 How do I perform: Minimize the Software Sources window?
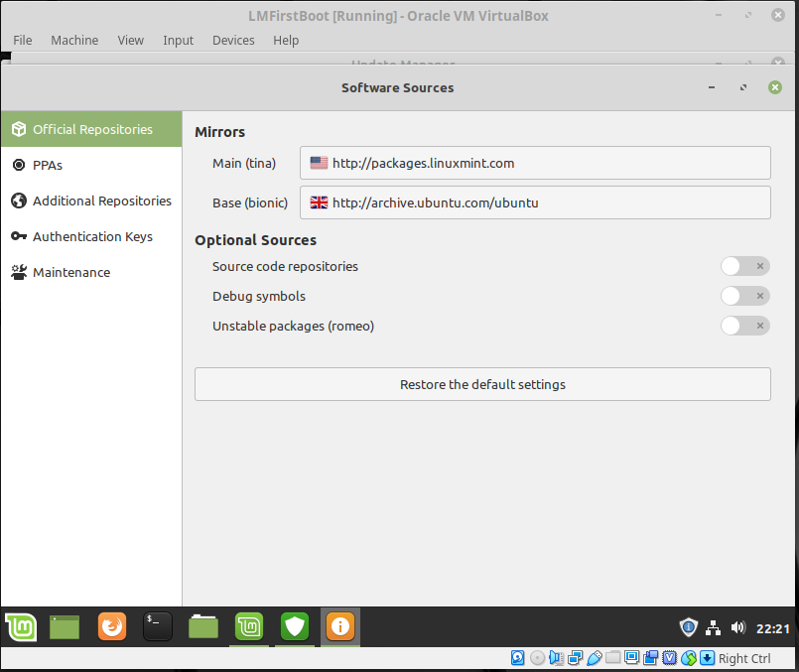click(x=712, y=87)
